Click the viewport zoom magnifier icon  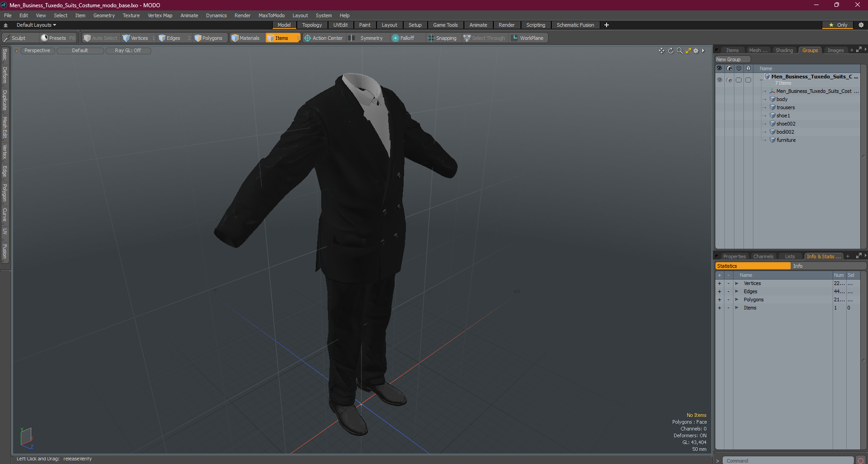tap(680, 51)
